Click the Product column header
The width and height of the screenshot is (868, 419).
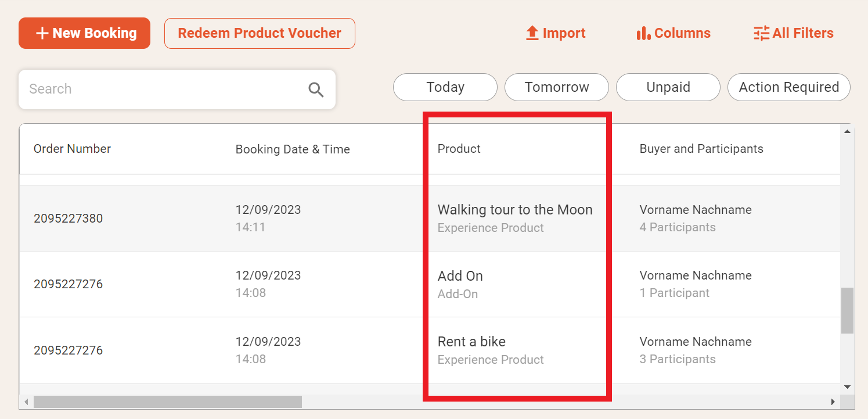click(x=459, y=149)
